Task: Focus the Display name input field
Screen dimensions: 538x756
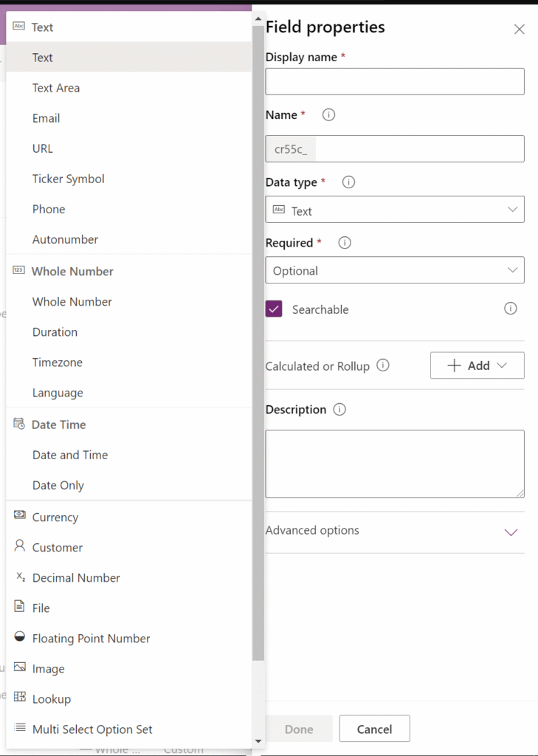Action: point(395,81)
